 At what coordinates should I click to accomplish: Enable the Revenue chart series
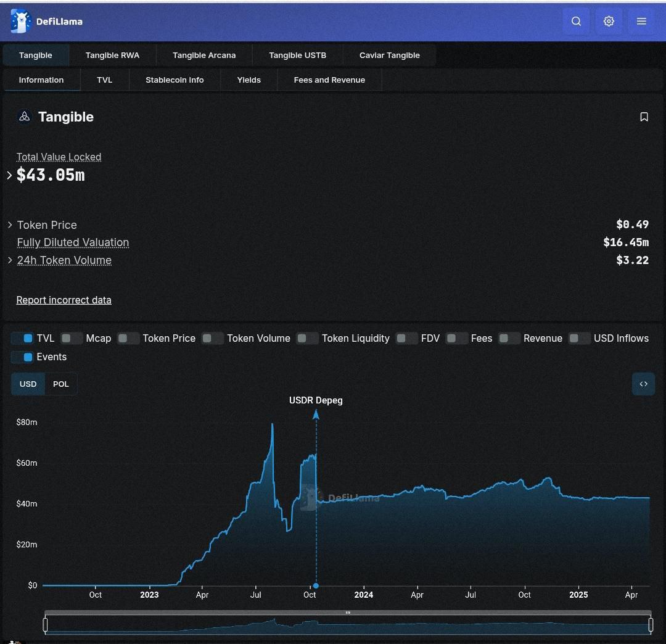pos(509,339)
